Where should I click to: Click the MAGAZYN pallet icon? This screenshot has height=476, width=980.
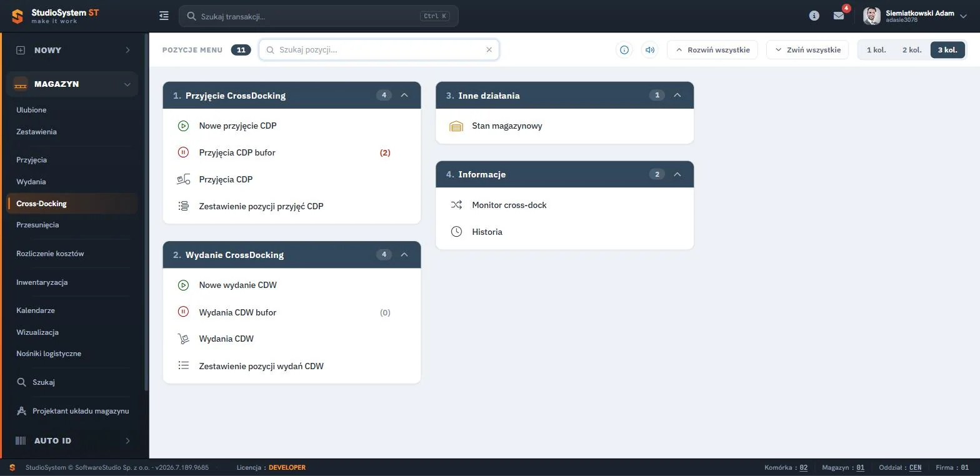21,84
